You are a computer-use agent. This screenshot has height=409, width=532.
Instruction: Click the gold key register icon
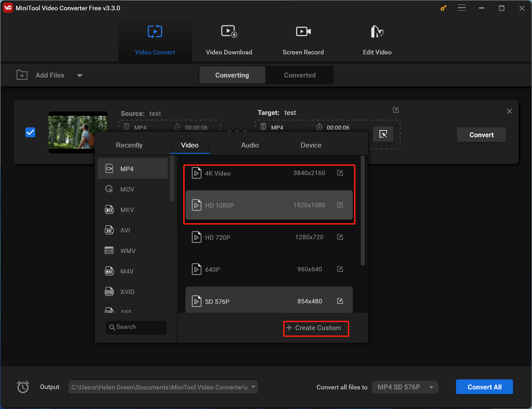443,8
